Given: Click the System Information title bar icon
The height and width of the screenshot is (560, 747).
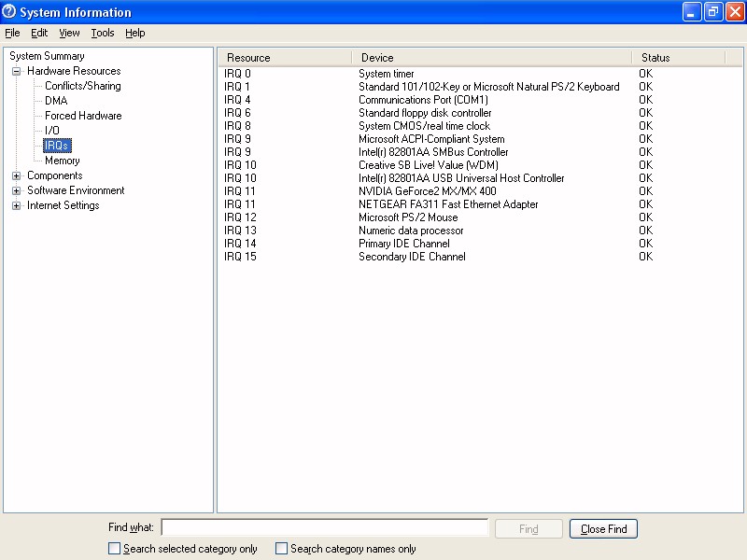Looking at the screenshot, I should click(x=8, y=11).
